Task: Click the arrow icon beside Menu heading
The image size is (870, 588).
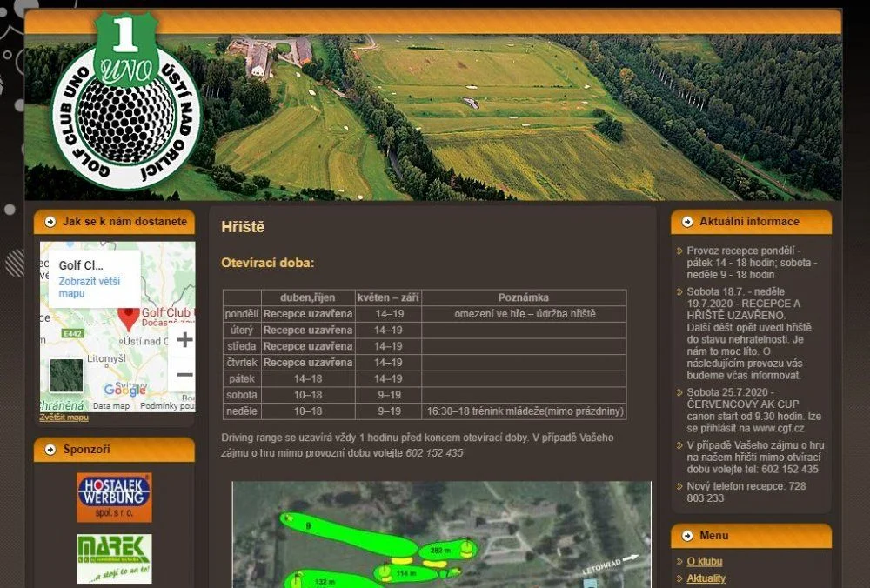Action: [x=687, y=536]
